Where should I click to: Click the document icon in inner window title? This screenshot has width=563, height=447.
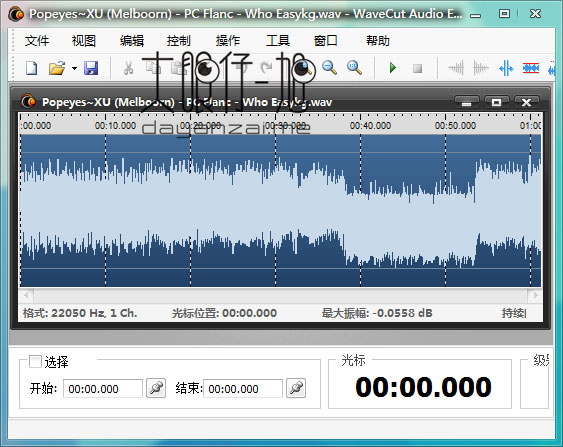pyautogui.click(x=28, y=102)
